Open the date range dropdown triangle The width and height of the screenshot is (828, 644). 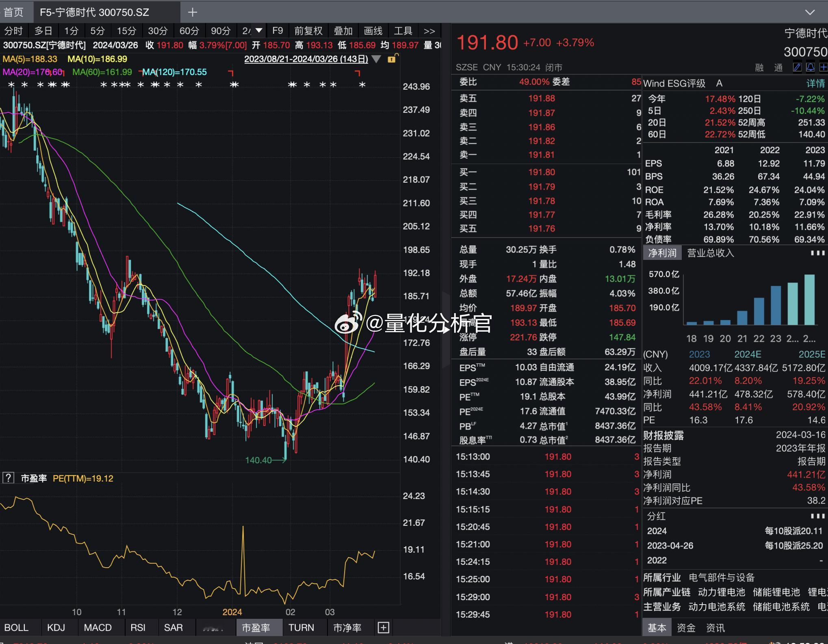376,59
